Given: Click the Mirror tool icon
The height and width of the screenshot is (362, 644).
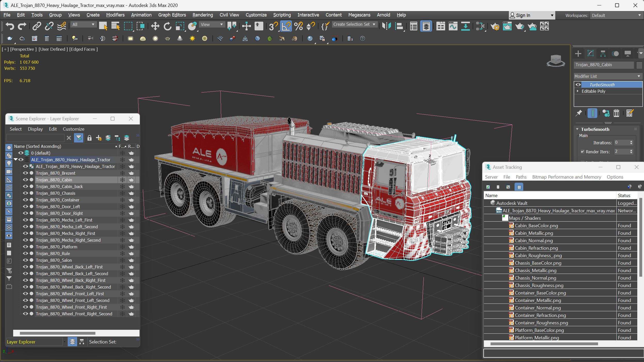Looking at the screenshot, I should point(386,26).
